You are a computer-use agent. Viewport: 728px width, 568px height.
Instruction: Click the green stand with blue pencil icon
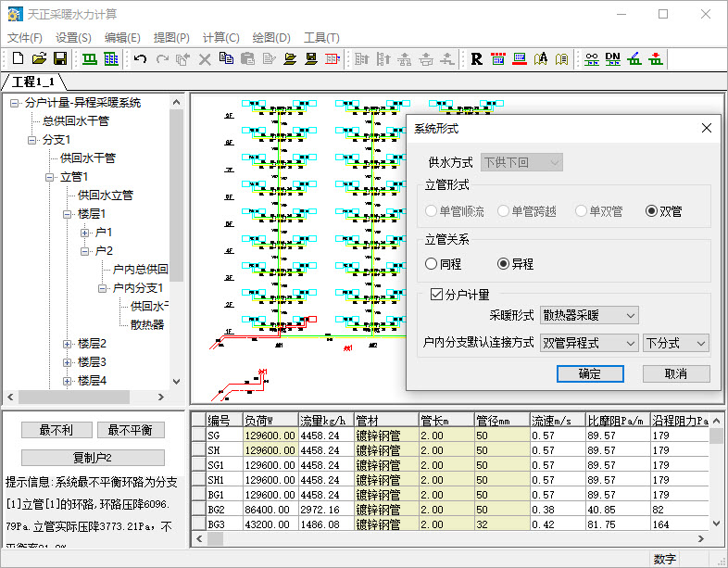(x=634, y=58)
